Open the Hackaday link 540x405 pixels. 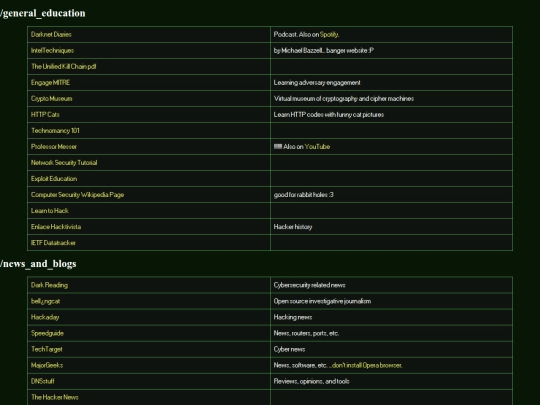coord(45,317)
